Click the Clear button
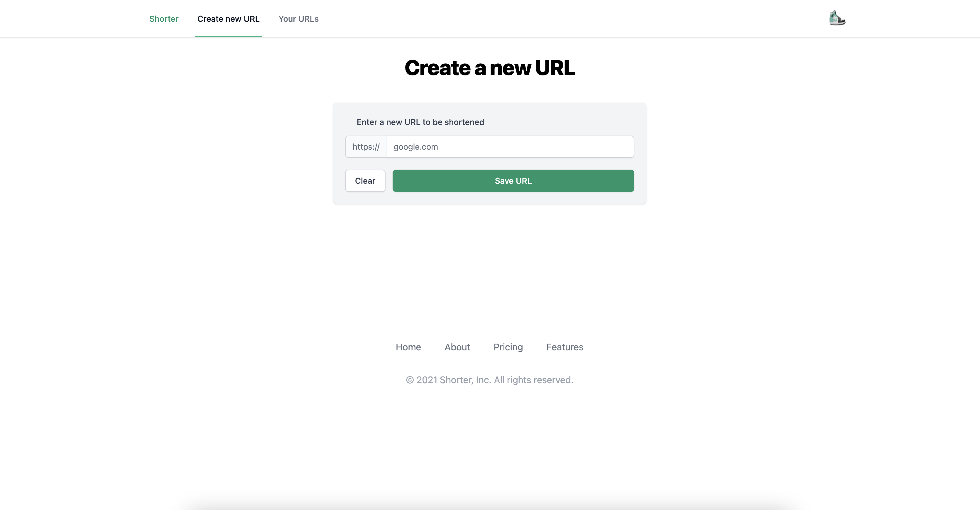The height and width of the screenshot is (510, 980). pyautogui.click(x=365, y=181)
